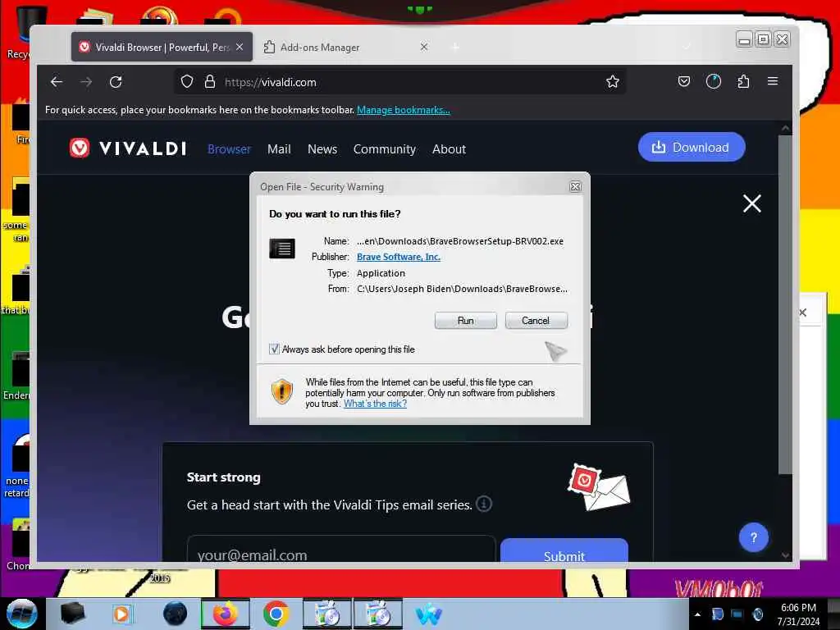Uncheck Always ask before opening this file

[274, 349]
